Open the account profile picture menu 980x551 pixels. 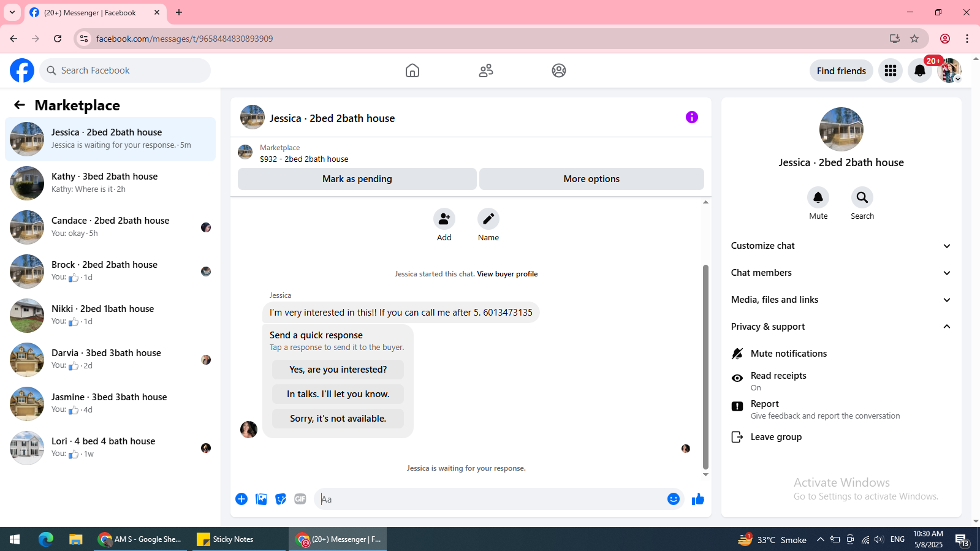pyautogui.click(x=949, y=70)
